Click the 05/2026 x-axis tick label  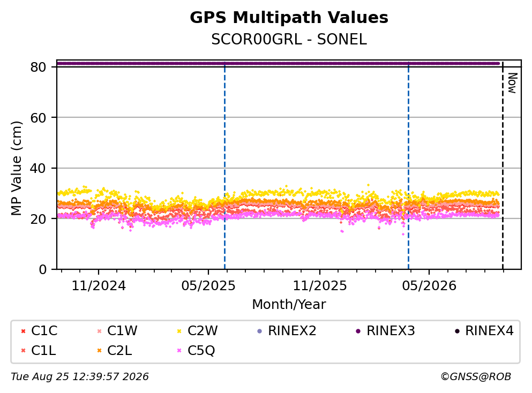(429, 286)
